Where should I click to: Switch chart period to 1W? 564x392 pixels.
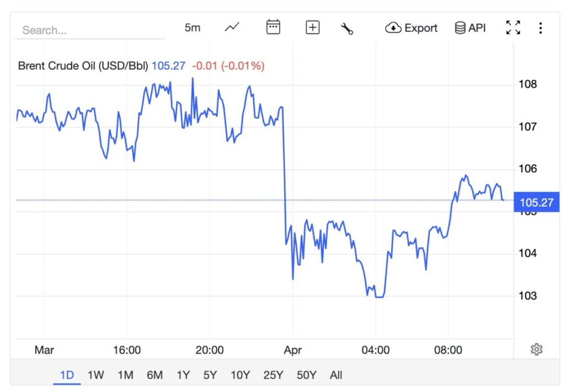click(x=96, y=374)
